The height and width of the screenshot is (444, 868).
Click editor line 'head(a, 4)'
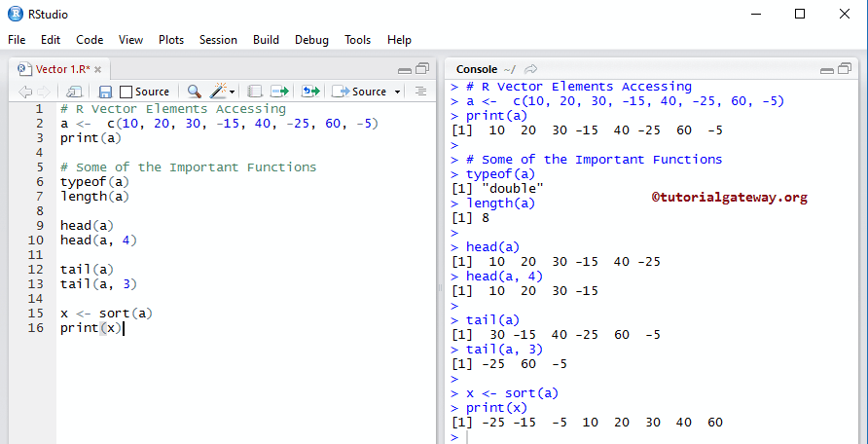point(98,240)
